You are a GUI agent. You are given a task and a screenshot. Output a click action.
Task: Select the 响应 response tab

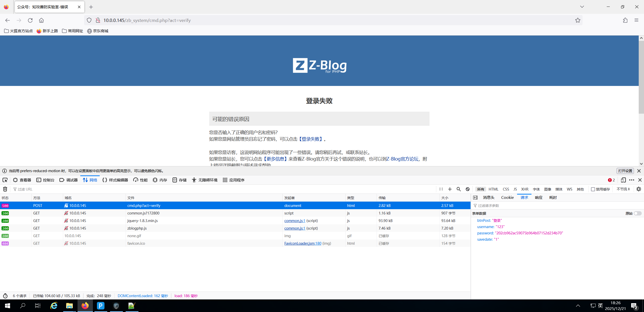[539, 198]
